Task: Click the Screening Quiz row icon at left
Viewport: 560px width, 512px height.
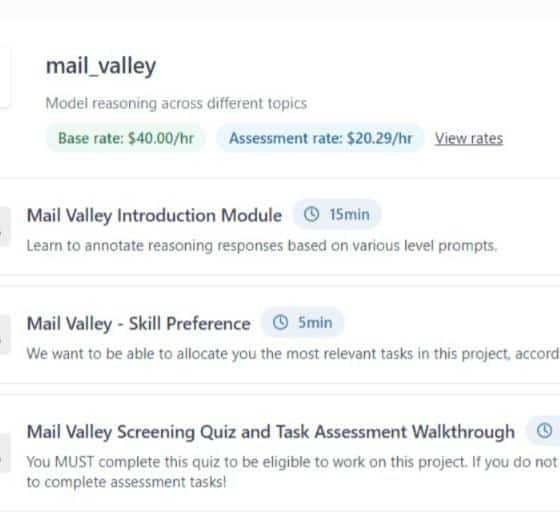Action: [x=4, y=453]
